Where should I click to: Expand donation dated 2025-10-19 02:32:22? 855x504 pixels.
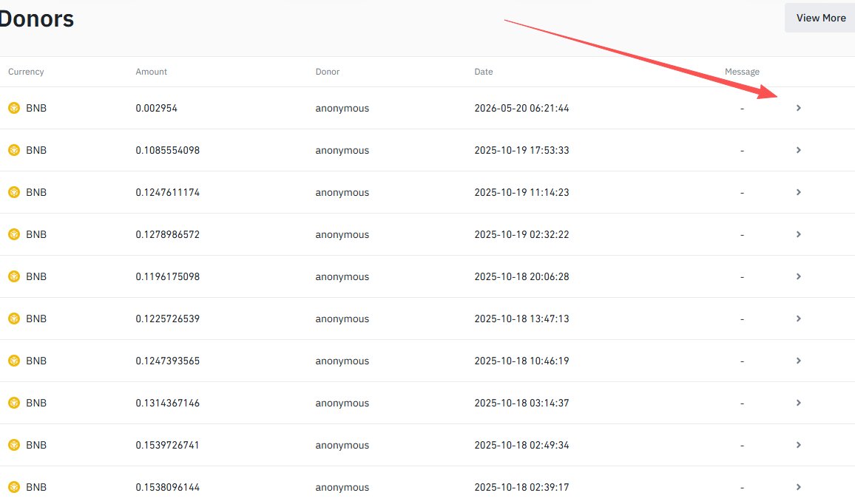[798, 234]
